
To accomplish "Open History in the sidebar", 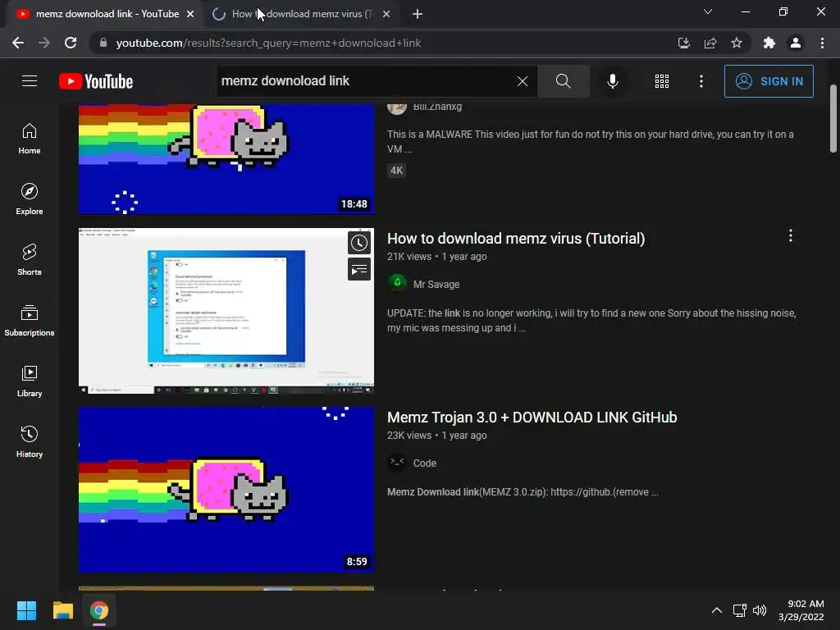I will (30, 441).
